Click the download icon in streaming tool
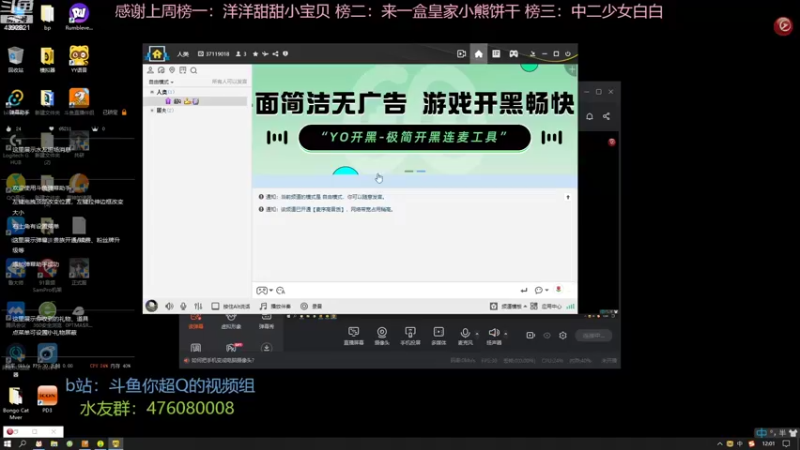This screenshot has height=450, width=800. pos(266,348)
